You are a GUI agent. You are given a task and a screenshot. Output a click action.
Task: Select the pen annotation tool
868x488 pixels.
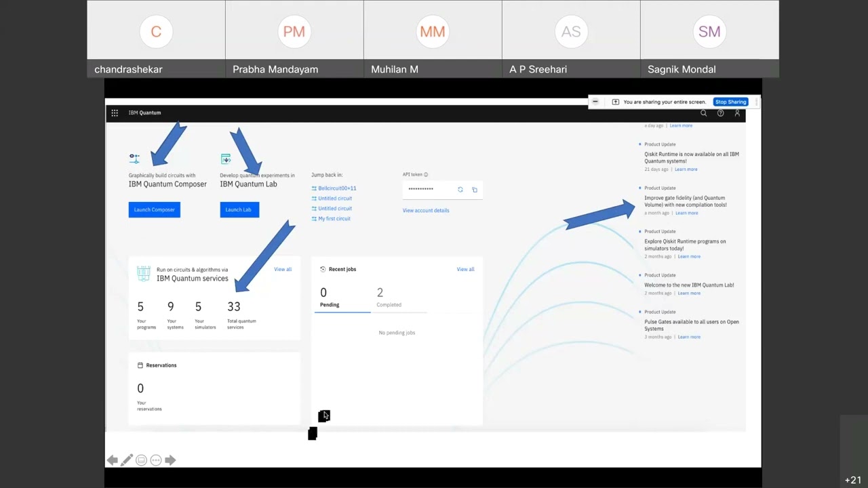(127, 460)
